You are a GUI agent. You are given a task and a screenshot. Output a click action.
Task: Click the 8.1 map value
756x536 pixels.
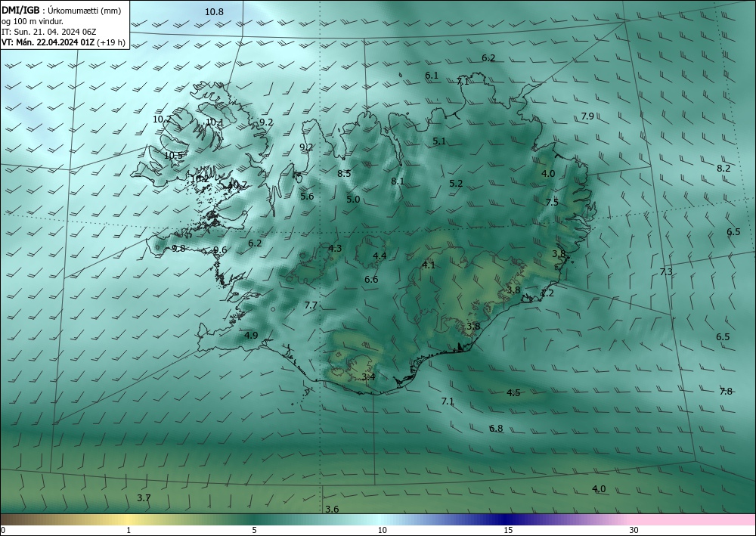point(398,181)
